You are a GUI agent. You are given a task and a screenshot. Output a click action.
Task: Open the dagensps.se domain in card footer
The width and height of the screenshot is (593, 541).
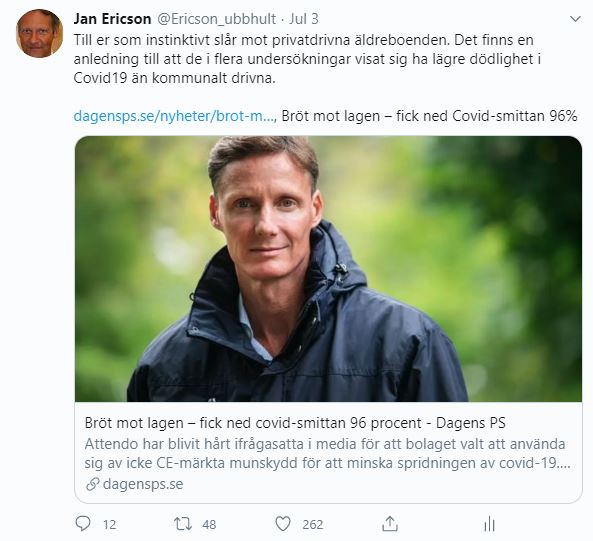(x=143, y=484)
